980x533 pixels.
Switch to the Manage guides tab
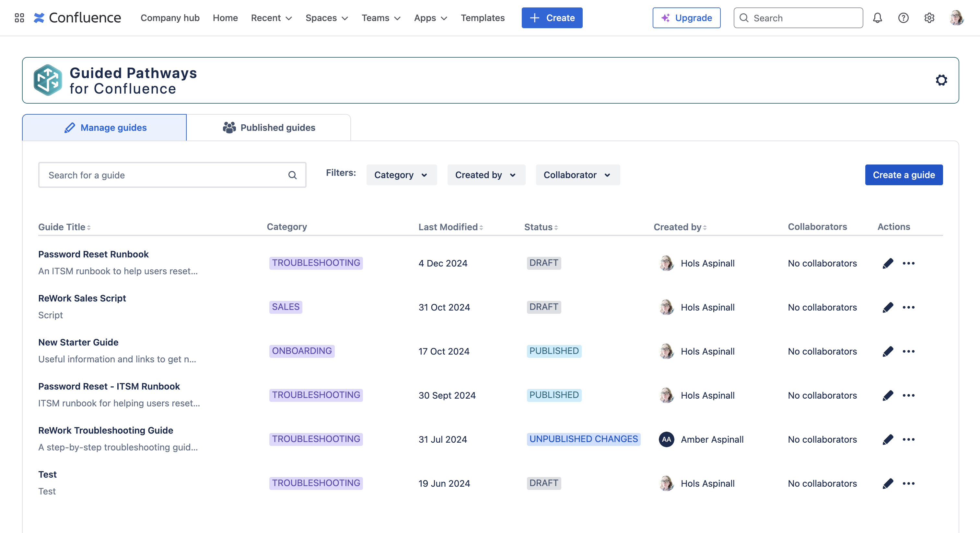(x=104, y=127)
